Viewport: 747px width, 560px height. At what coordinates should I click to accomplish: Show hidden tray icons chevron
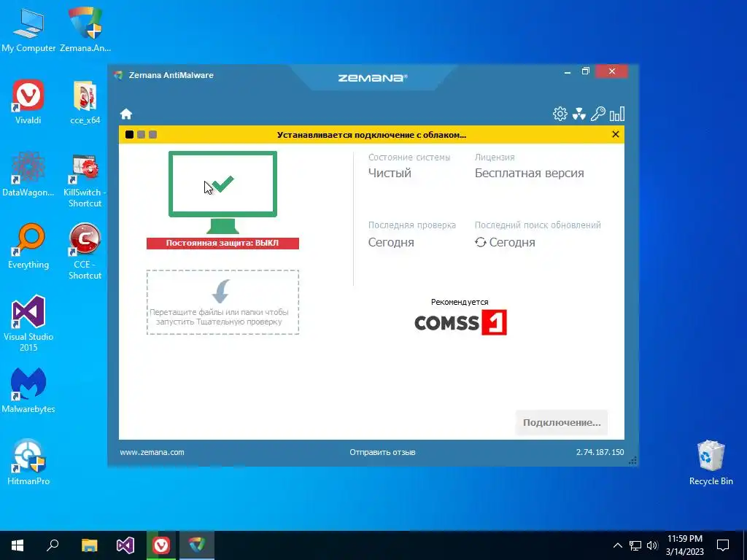coord(617,545)
